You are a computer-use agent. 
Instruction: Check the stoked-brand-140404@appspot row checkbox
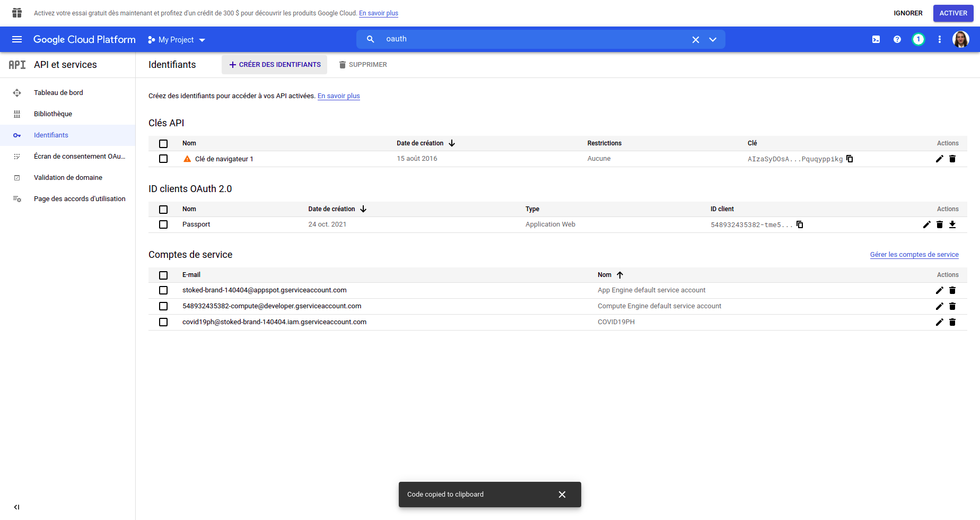[163, 290]
